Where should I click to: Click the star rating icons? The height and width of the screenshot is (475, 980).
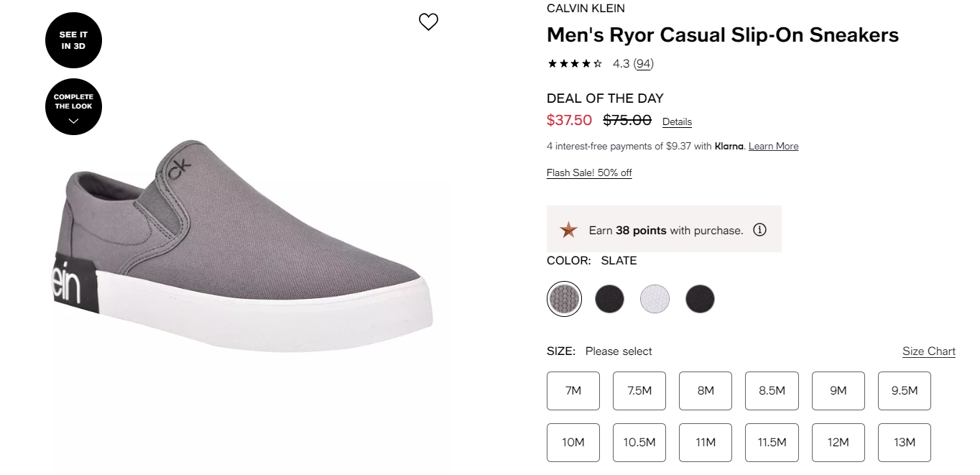(575, 63)
